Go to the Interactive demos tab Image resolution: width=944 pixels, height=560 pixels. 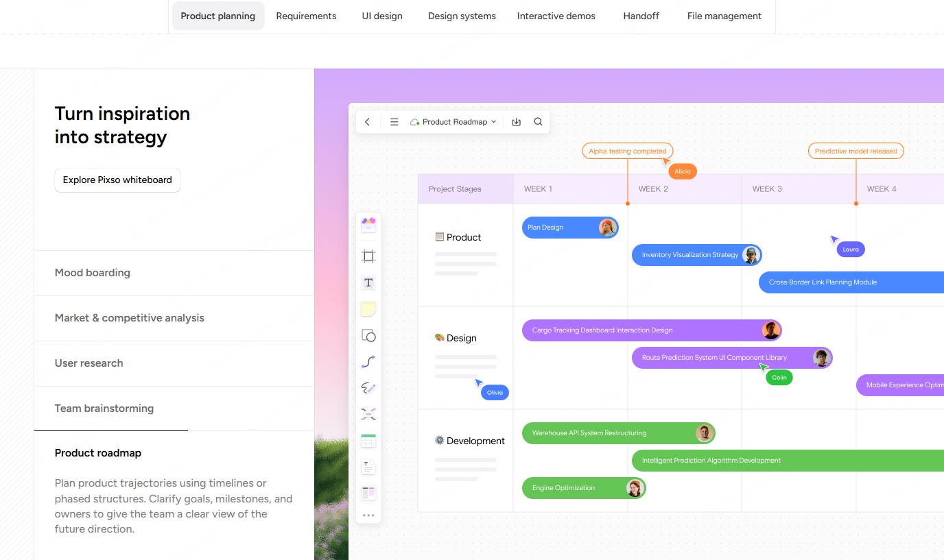pyautogui.click(x=556, y=16)
